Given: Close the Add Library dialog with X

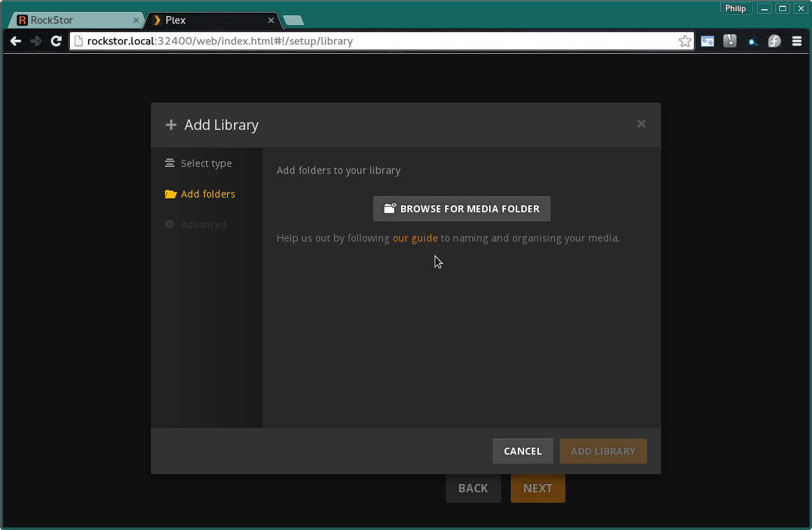Looking at the screenshot, I should click(641, 124).
